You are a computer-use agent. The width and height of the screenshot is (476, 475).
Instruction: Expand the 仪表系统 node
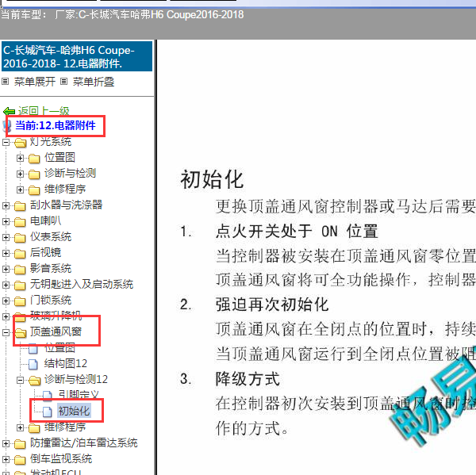click(x=6, y=237)
